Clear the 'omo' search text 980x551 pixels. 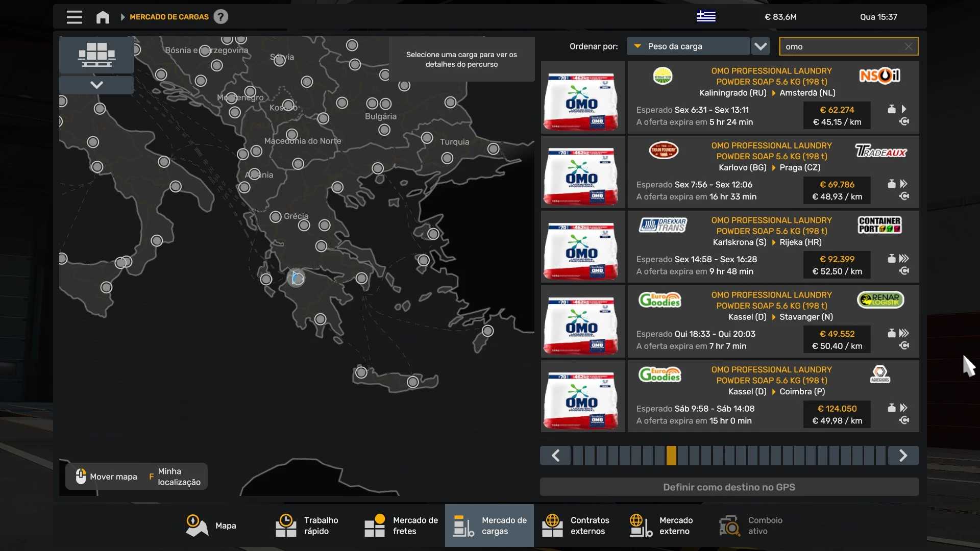[x=909, y=46]
